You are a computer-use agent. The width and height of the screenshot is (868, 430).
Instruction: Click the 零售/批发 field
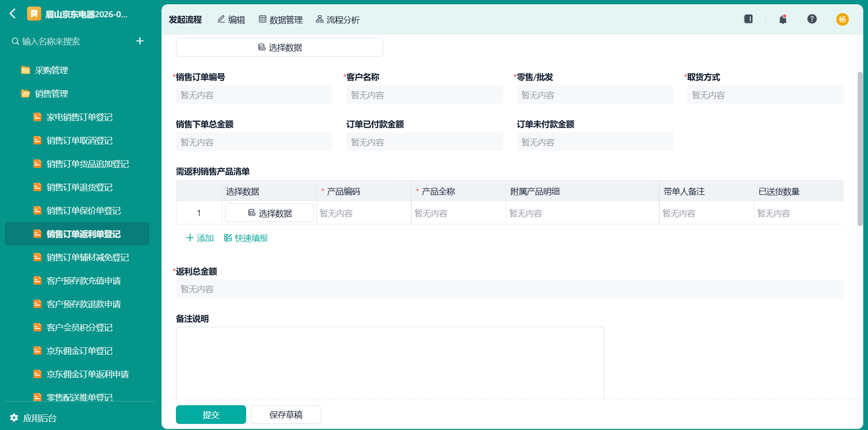[x=595, y=95]
